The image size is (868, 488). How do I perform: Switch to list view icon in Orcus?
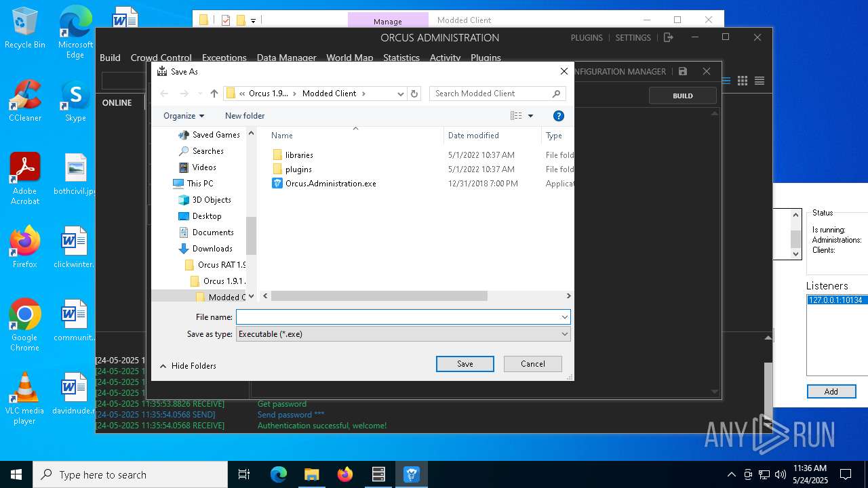(x=759, y=81)
